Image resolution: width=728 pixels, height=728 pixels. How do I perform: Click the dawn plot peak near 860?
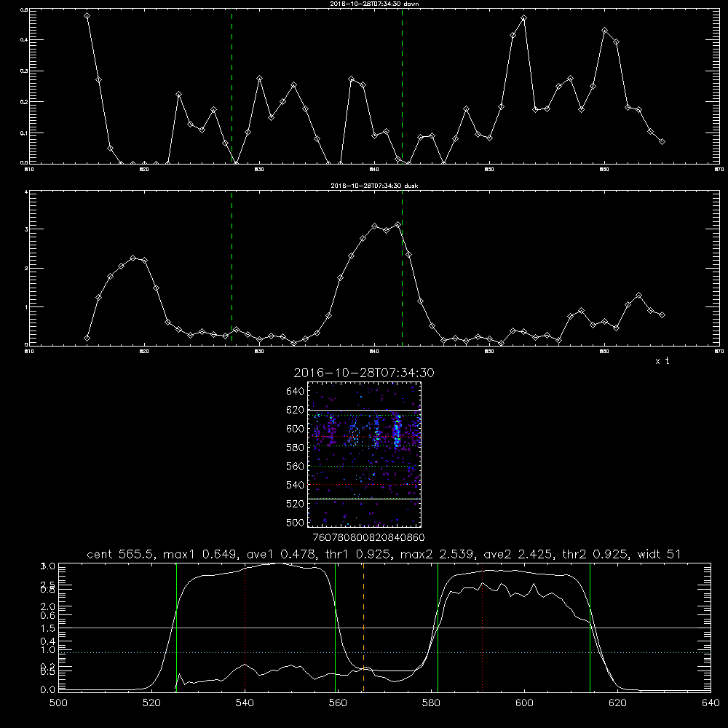point(604,30)
